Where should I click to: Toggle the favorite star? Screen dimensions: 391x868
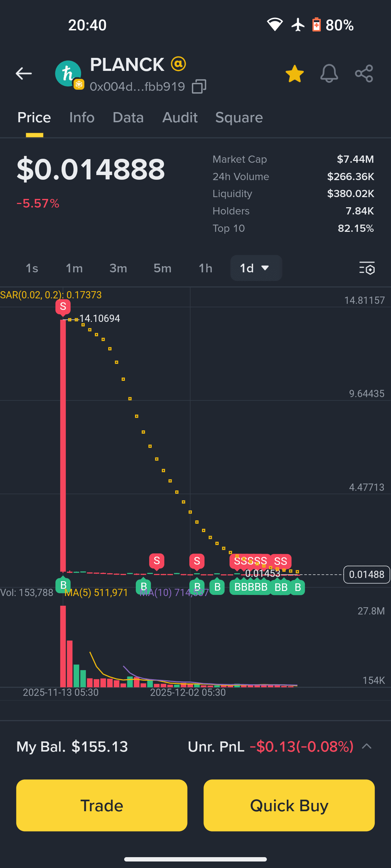coord(295,74)
